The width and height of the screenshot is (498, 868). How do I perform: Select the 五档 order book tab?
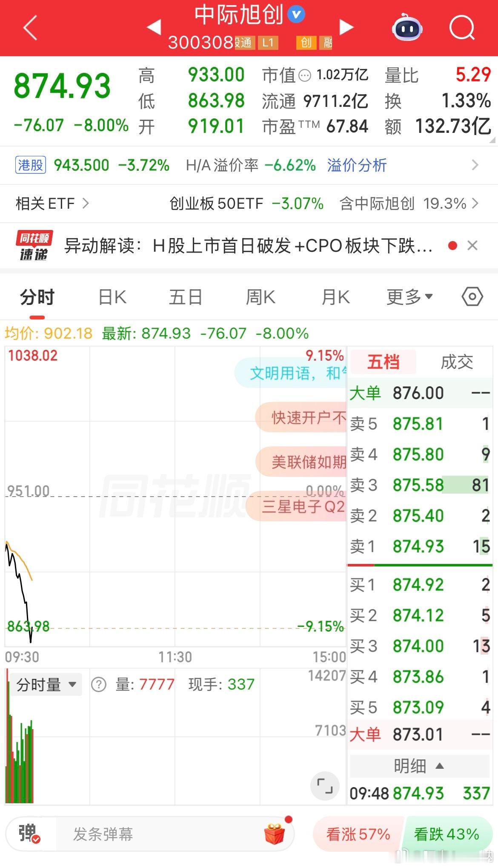coord(383,362)
